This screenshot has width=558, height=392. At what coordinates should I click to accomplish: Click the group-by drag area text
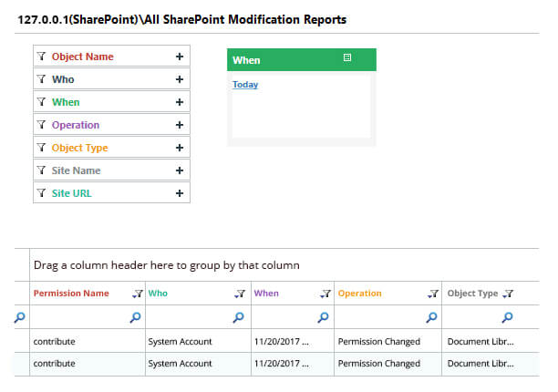click(167, 265)
